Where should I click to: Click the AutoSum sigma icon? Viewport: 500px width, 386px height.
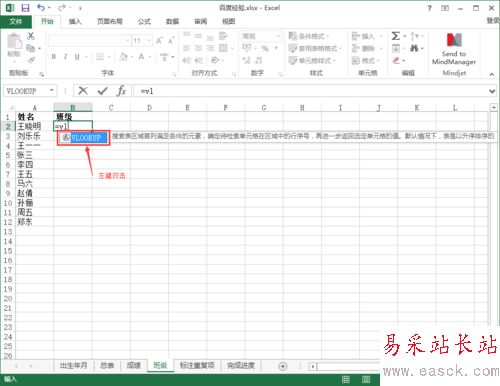click(x=396, y=36)
